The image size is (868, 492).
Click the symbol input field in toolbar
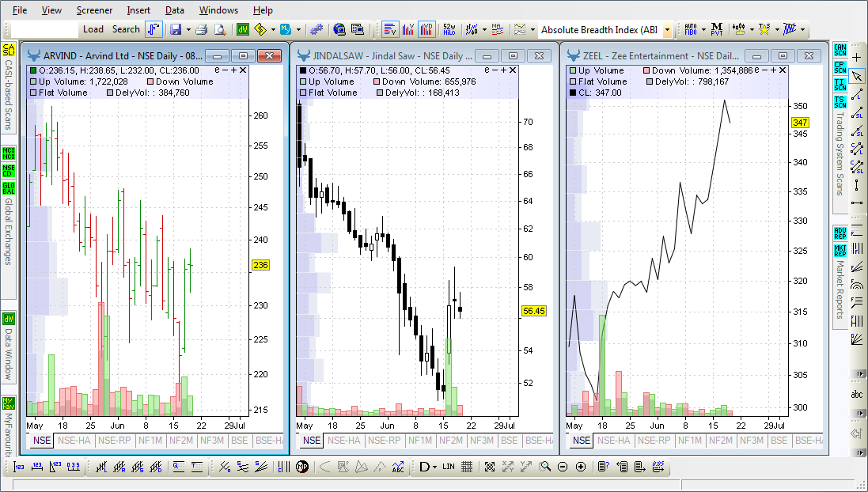tap(44, 29)
